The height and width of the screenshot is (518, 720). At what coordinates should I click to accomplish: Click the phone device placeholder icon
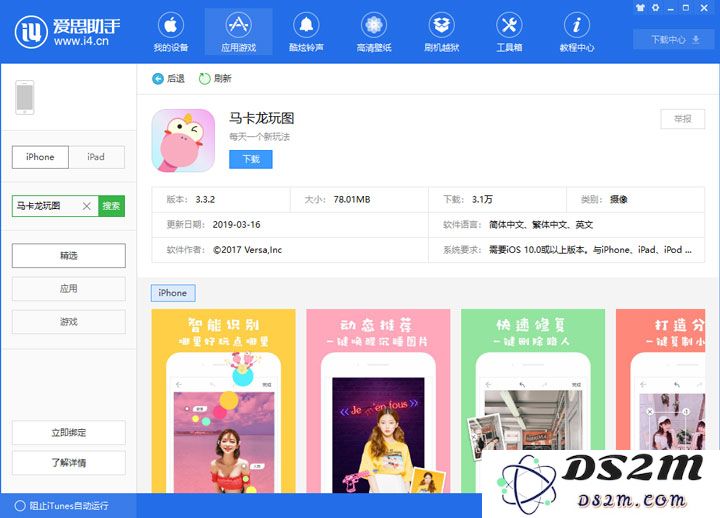(25, 97)
